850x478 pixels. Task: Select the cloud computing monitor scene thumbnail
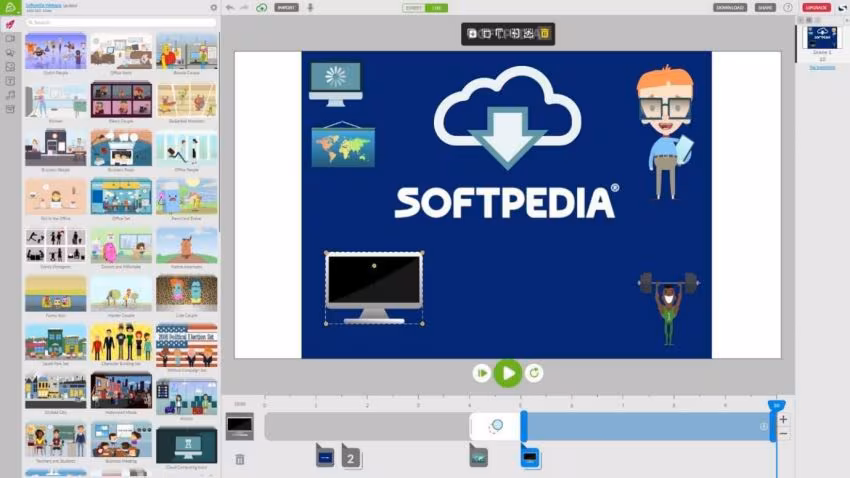coord(186,445)
